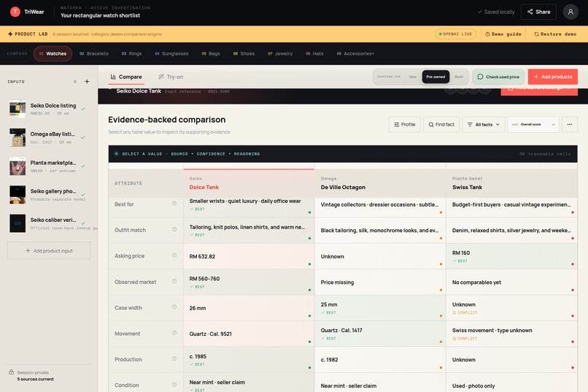Inspect the No comparables yet cell
Viewport: 588px width, 392px height.
click(x=512, y=282)
